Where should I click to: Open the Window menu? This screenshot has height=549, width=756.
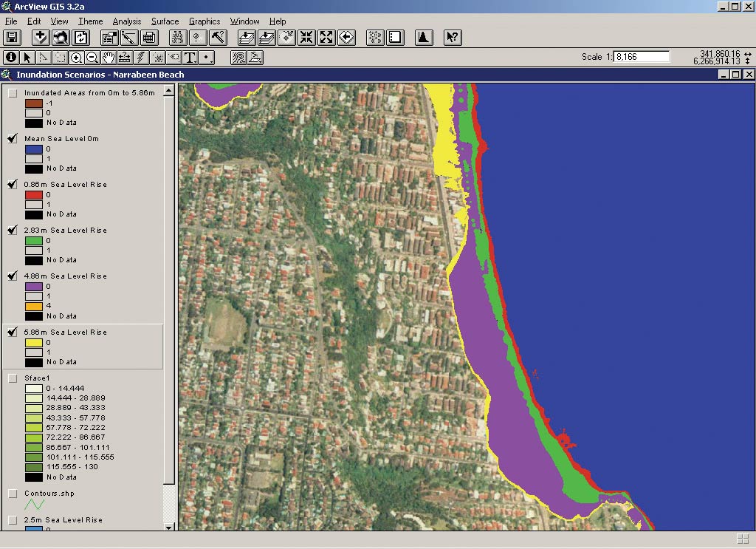click(x=244, y=21)
